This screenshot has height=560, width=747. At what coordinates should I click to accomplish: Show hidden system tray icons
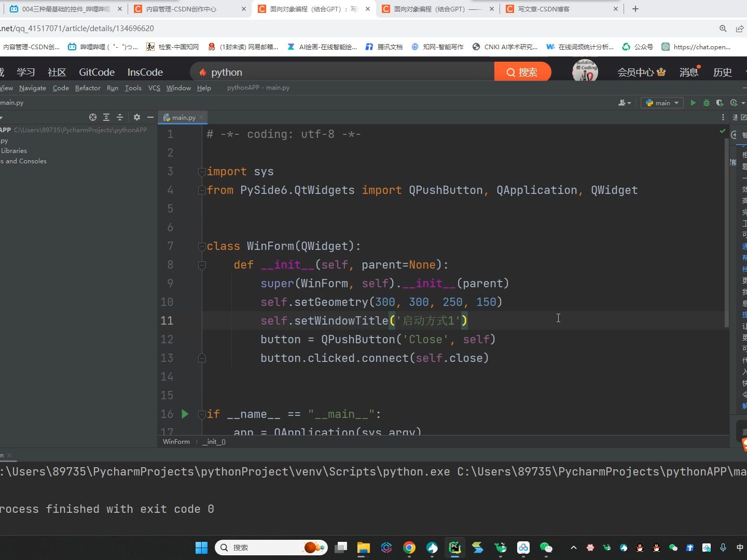click(573, 548)
